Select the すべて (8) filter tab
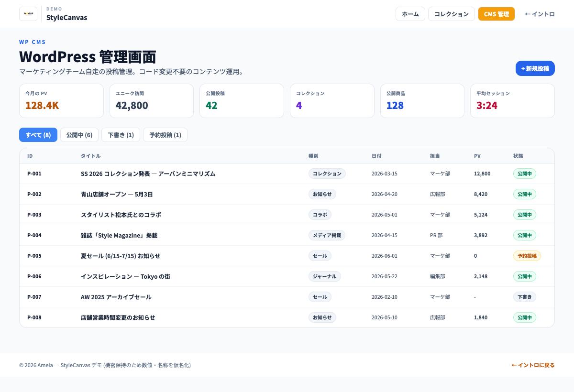The image size is (574, 392). click(38, 135)
